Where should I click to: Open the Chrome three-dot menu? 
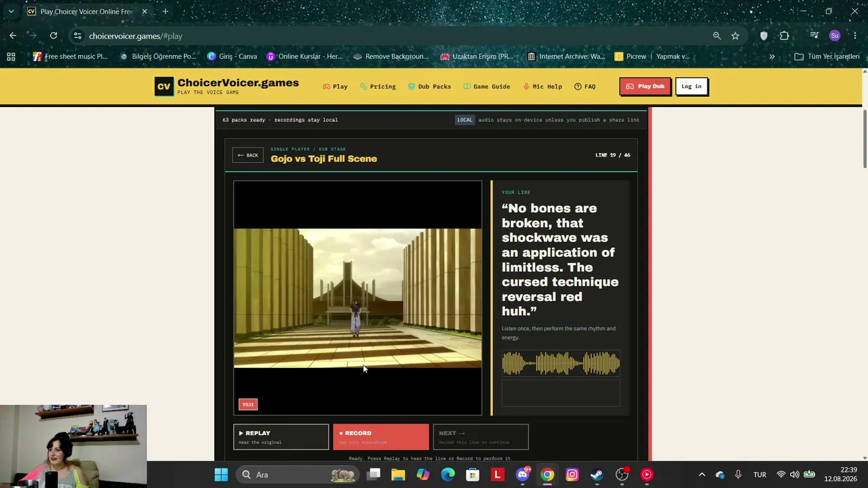[x=855, y=36]
